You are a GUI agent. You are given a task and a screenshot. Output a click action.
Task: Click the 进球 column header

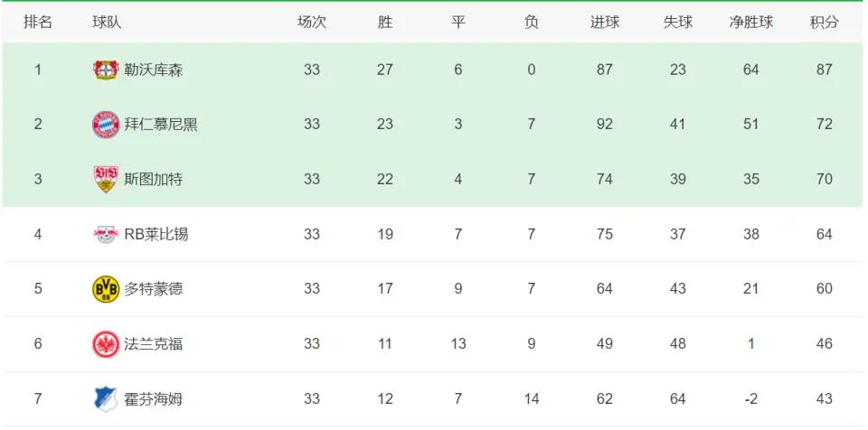pyautogui.click(x=605, y=23)
